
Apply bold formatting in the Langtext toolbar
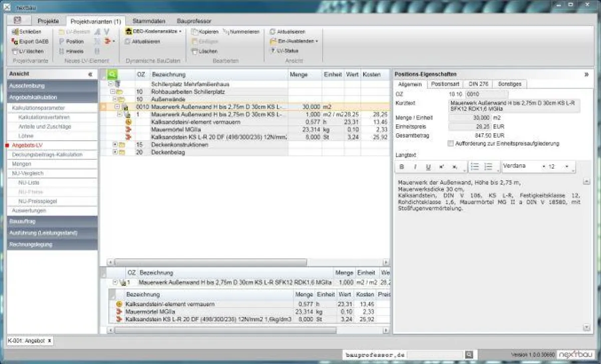click(x=402, y=167)
